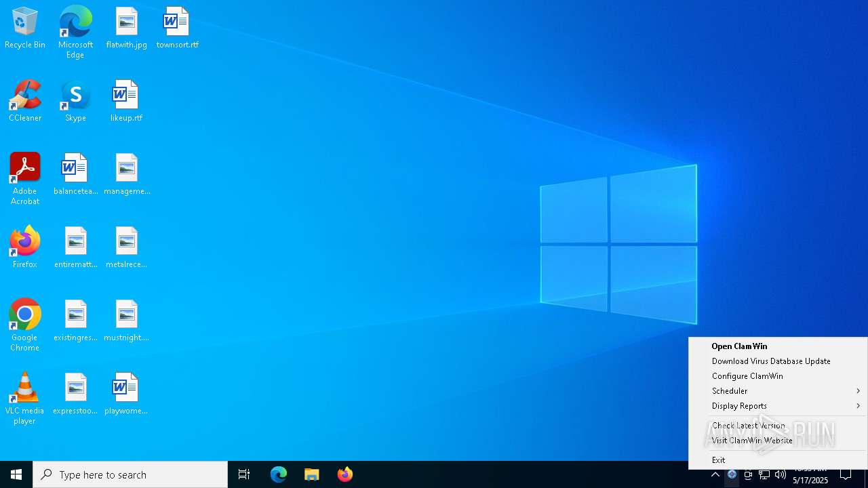
Task: Select Download Virus Database Update
Action: coord(778,361)
